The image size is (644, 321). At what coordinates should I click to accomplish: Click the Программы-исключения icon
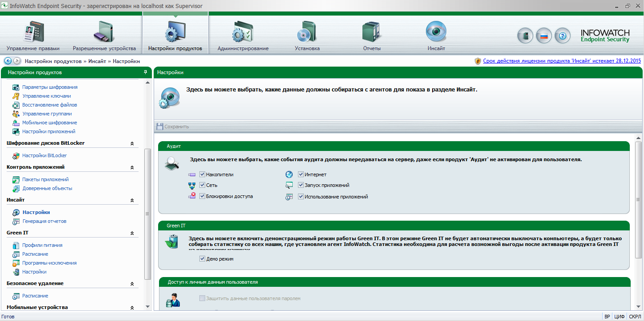tap(16, 263)
